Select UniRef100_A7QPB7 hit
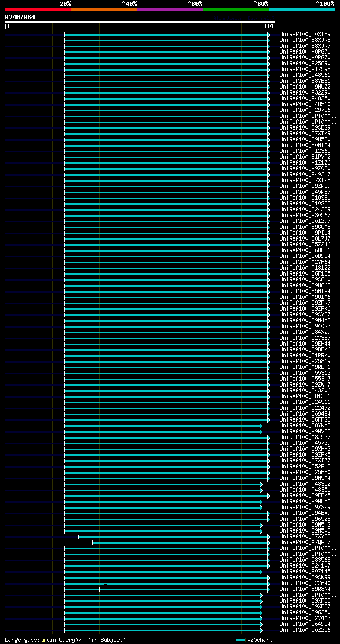Image resolution: width=340 pixels, height=644 pixels. (x=305, y=542)
